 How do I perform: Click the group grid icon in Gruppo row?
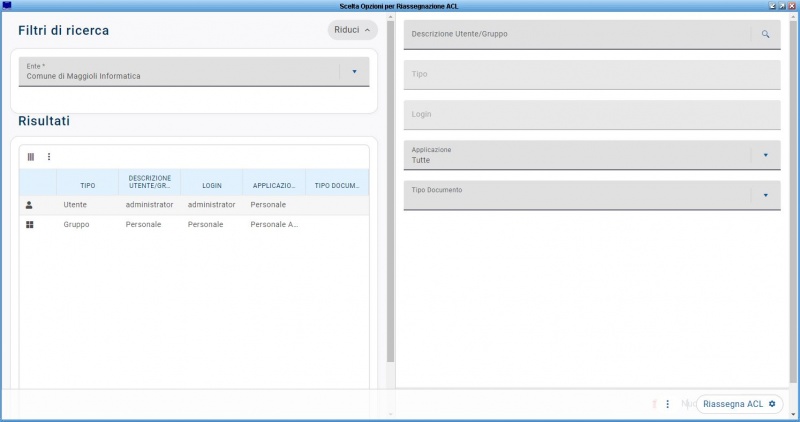point(30,225)
